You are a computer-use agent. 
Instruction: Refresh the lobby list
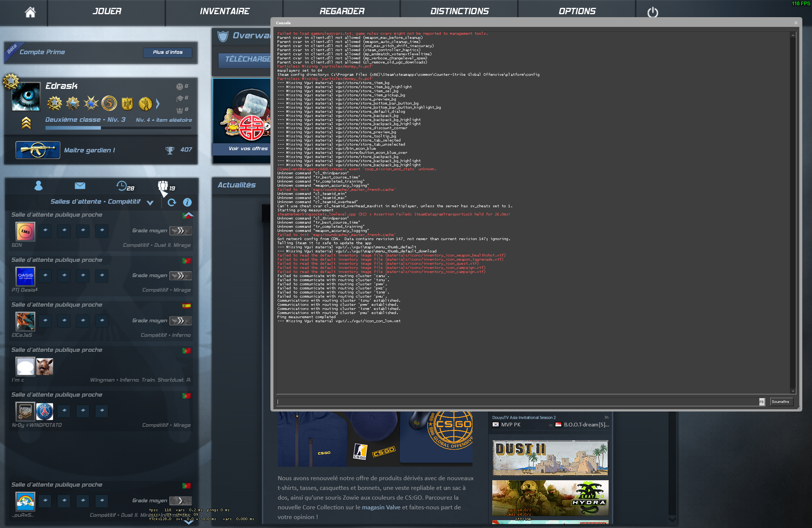pos(172,202)
